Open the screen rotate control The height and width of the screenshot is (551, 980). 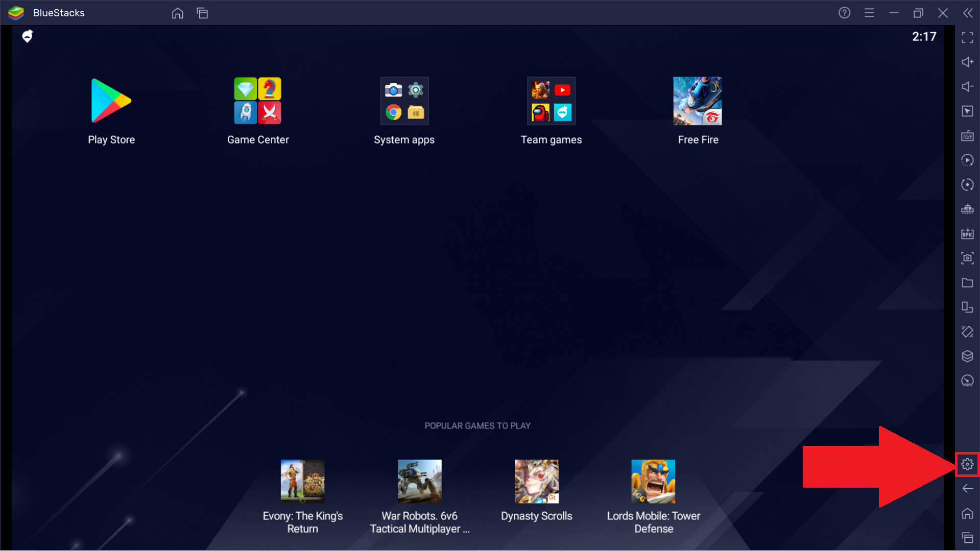[967, 184]
